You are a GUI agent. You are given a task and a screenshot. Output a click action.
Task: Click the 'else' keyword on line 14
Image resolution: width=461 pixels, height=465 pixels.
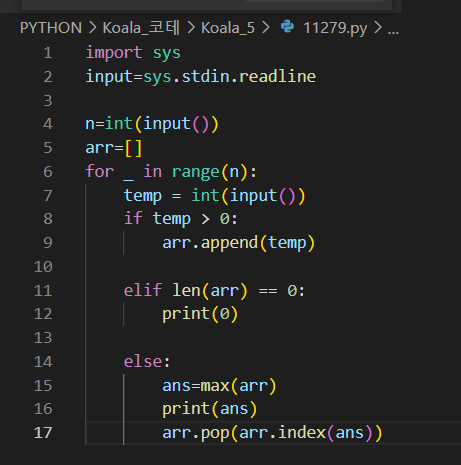(x=143, y=361)
